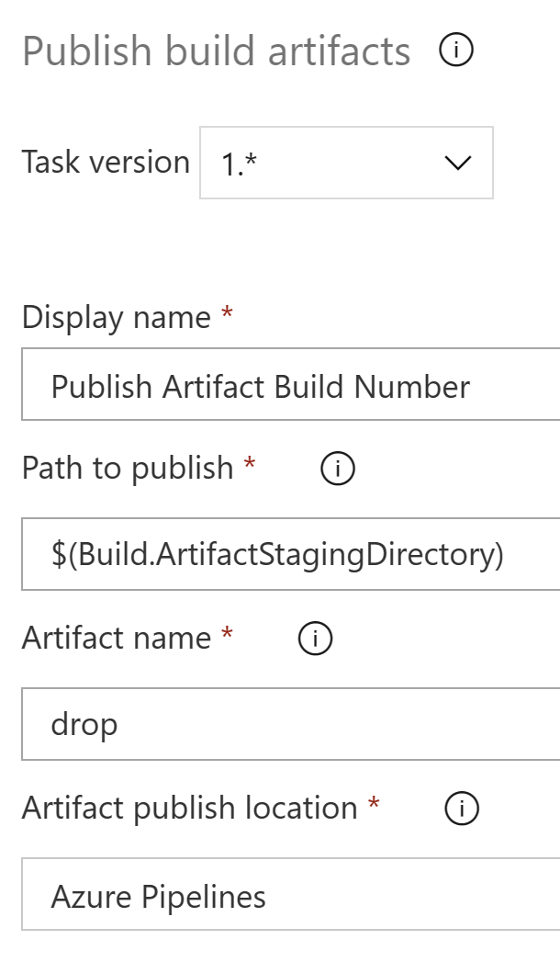560x962 pixels.
Task: Click the required asterisk after Artifact name
Action: pyautogui.click(x=228, y=633)
